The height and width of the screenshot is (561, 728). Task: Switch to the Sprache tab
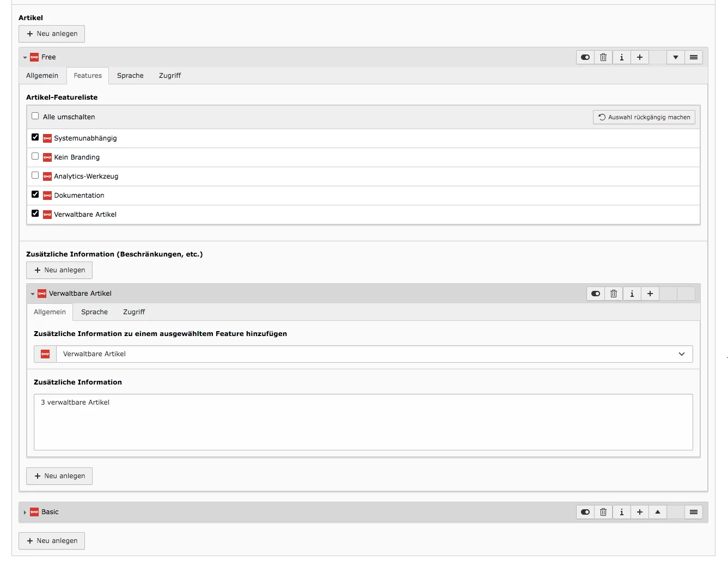coord(130,76)
